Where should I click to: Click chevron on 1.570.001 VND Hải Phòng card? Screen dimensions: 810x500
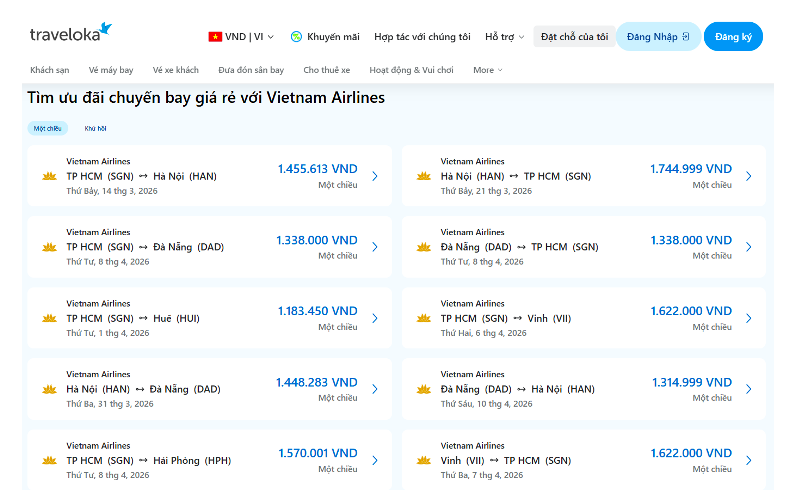[375, 460]
